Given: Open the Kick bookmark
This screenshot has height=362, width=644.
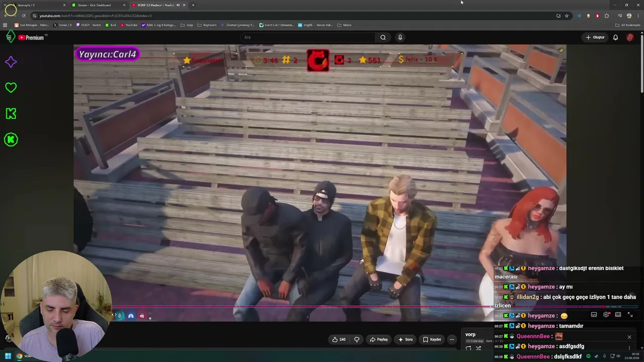Looking at the screenshot, I should click(x=111, y=25).
